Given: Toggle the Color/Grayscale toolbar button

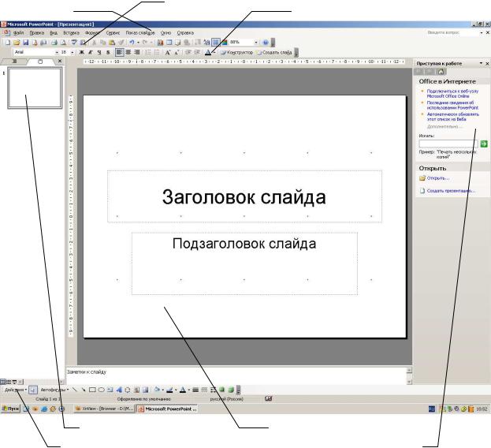Looking at the screenshot, I should [225, 43].
